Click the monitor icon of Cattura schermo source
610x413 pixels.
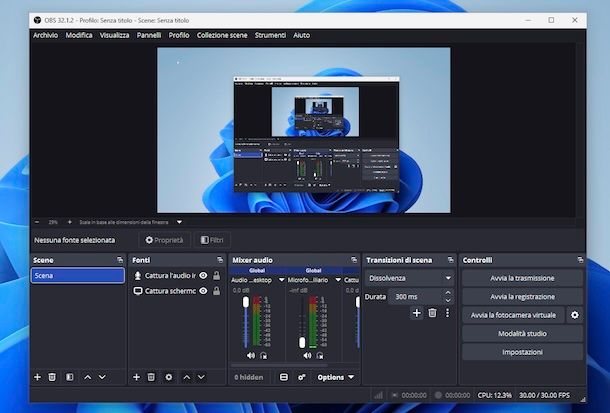137,291
